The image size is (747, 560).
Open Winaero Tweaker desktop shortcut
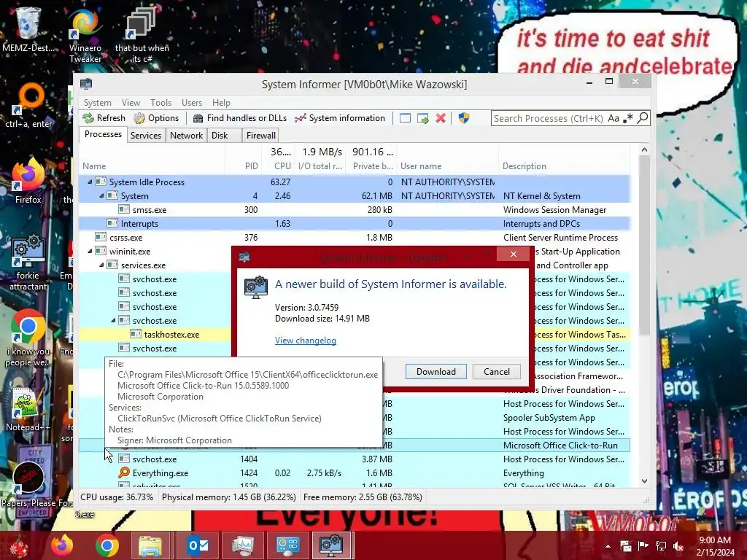point(85,34)
